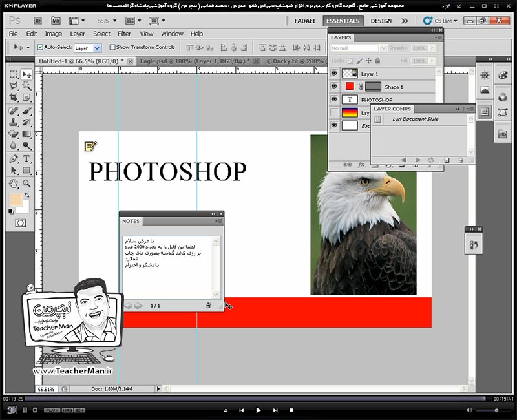Select the Eraser tool
The image size is (517, 420).
coord(14,134)
